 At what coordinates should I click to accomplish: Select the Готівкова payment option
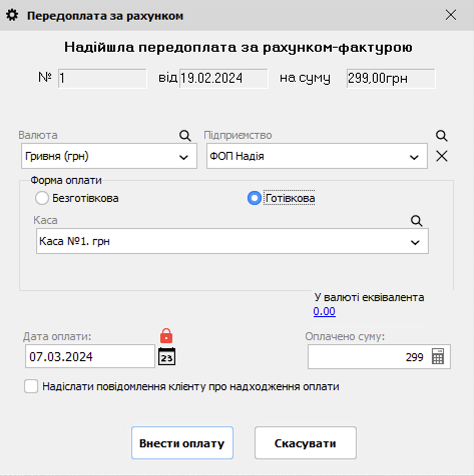tap(254, 198)
